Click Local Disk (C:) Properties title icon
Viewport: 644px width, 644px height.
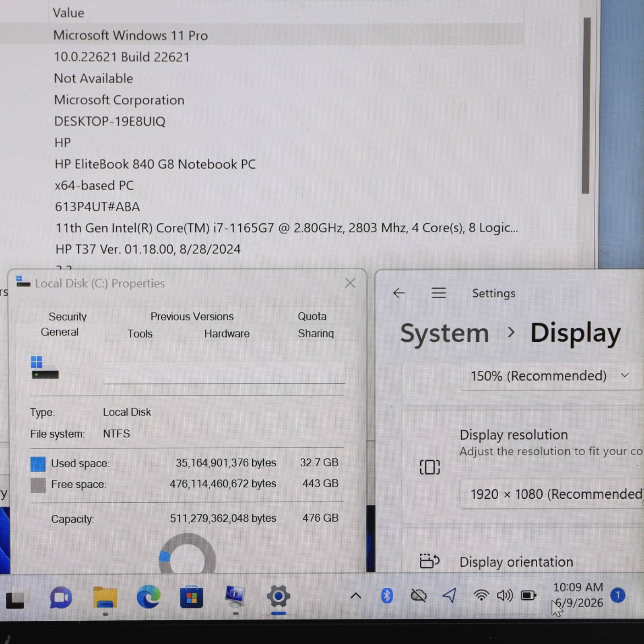[23, 281]
